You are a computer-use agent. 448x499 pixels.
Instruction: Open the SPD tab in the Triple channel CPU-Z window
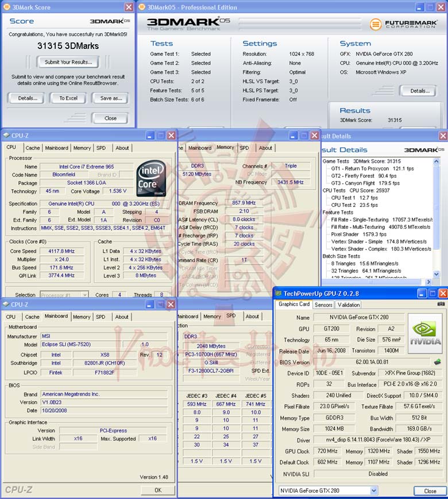pyautogui.click(x=244, y=148)
